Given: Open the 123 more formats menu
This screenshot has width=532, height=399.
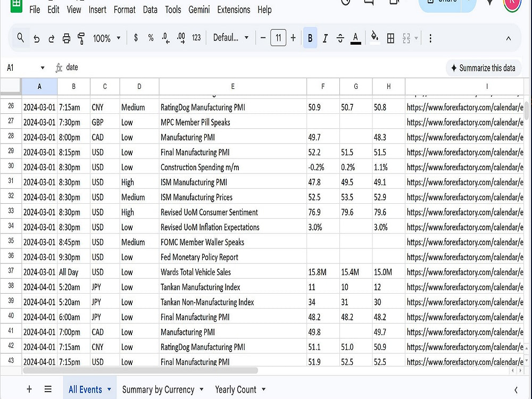Looking at the screenshot, I should 196,38.
